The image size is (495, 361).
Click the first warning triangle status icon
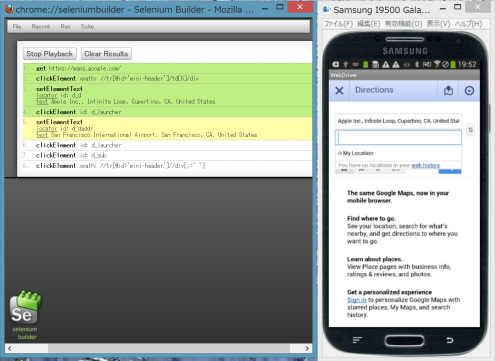click(386, 64)
